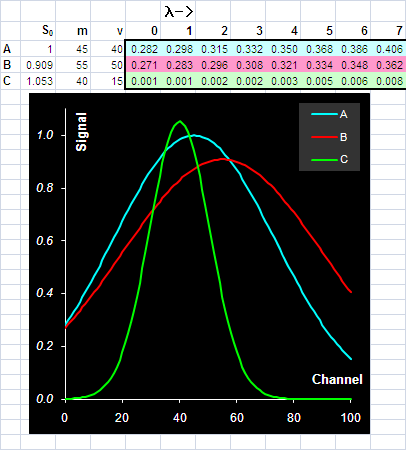This screenshot has height=450, width=406.
Task: Select cell with S₀ value 0.909
Action: 38,65
